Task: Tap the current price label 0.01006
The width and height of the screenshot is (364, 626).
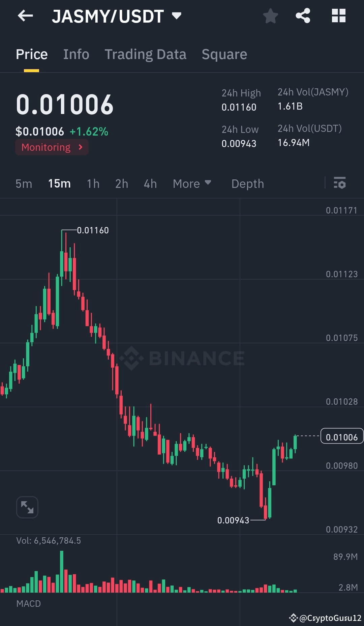Action: (x=341, y=436)
